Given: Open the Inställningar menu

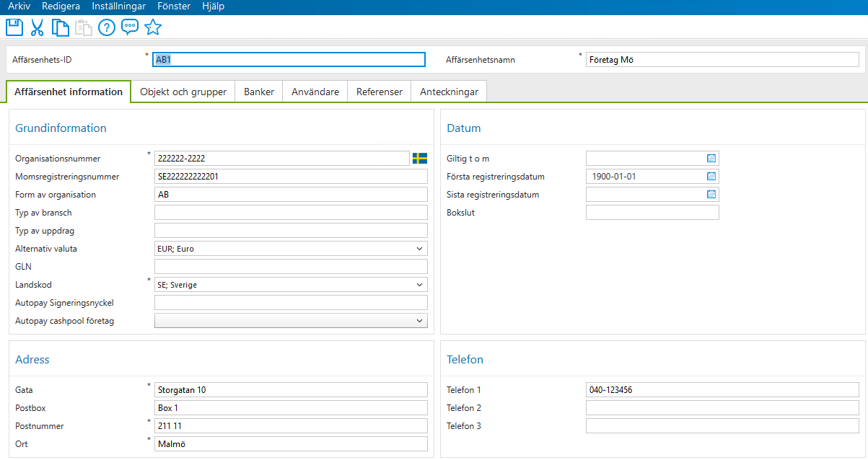Looking at the screenshot, I should 118,6.
